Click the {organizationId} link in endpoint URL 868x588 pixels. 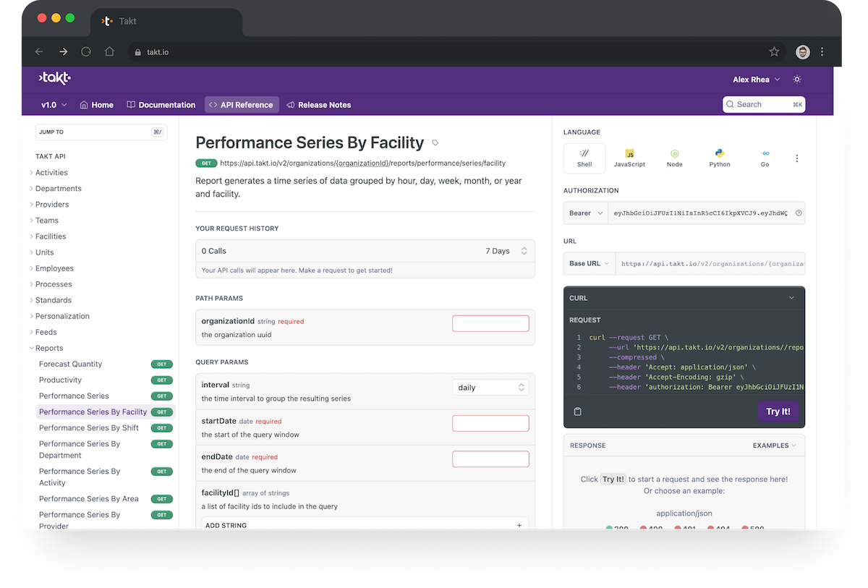tap(362, 163)
